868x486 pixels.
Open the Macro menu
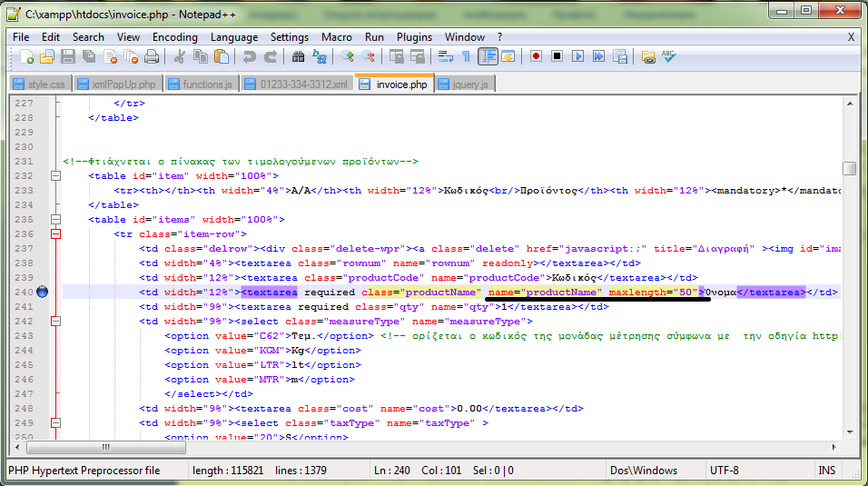337,37
